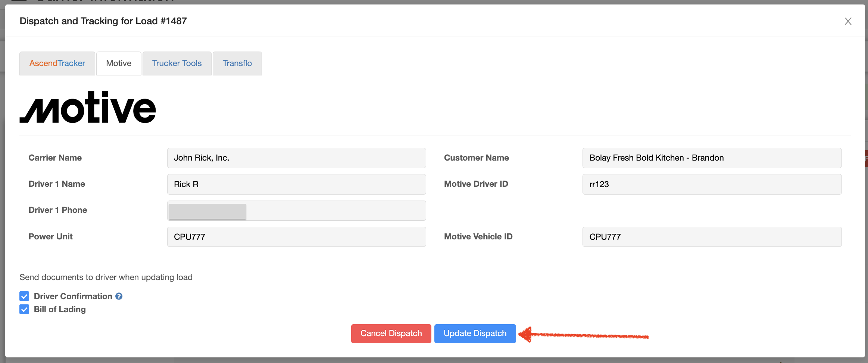868x363 pixels.
Task: Click the 'Motive Driver ID' label
Action: (x=476, y=184)
